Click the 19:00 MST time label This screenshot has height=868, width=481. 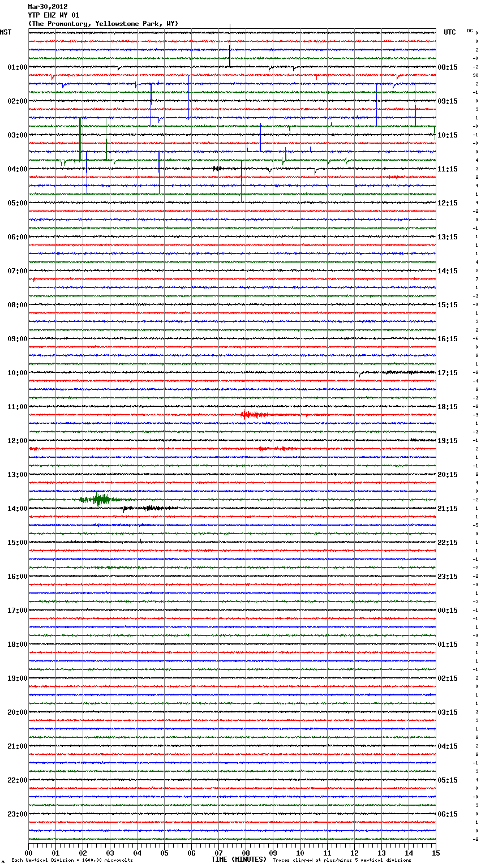pos(18,678)
